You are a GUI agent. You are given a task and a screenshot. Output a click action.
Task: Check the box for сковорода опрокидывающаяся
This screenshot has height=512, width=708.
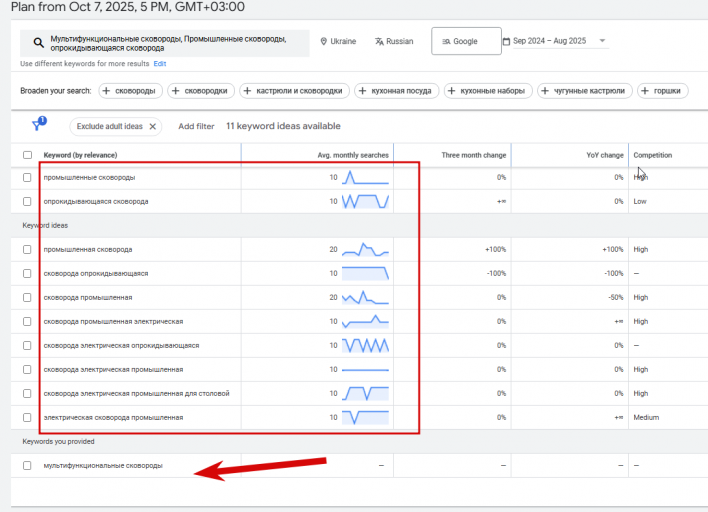(x=27, y=273)
